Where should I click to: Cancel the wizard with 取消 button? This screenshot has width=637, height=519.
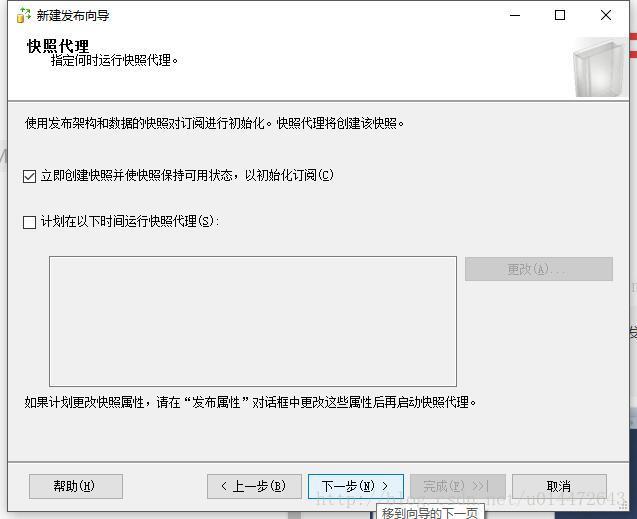coord(559,486)
